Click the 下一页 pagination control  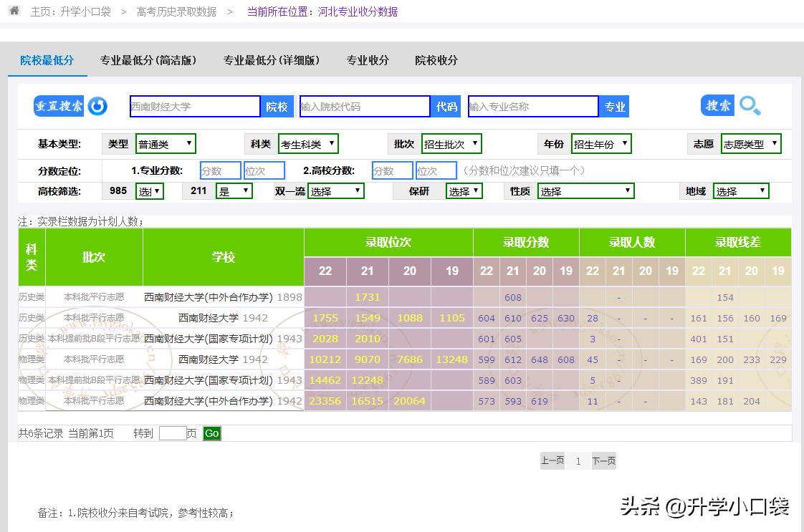point(603,461)
